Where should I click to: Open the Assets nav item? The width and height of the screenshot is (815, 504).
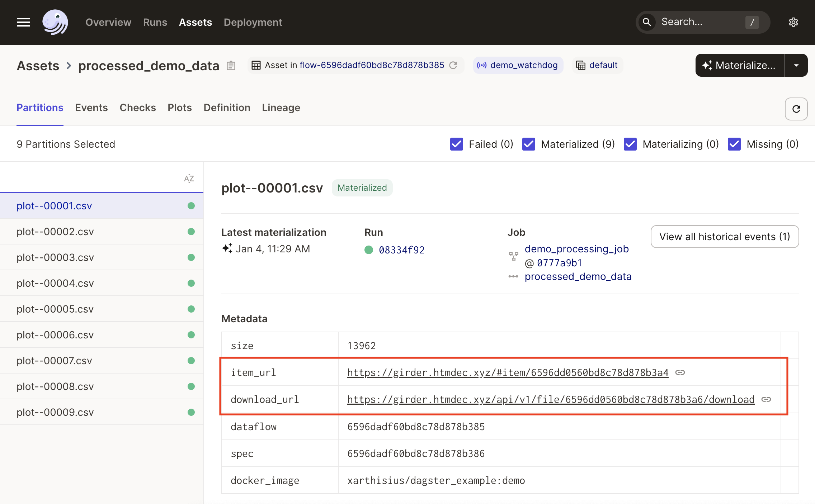195,22
